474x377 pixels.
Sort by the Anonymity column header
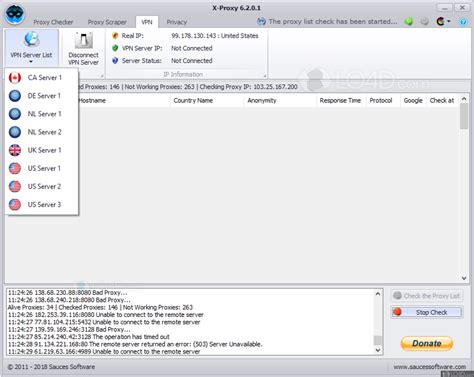(x=280, y=100)
